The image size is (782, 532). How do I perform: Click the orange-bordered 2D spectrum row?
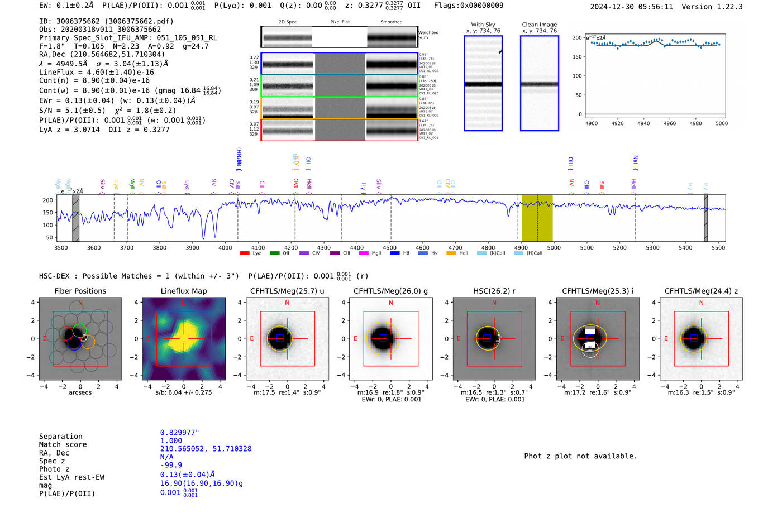340,108
